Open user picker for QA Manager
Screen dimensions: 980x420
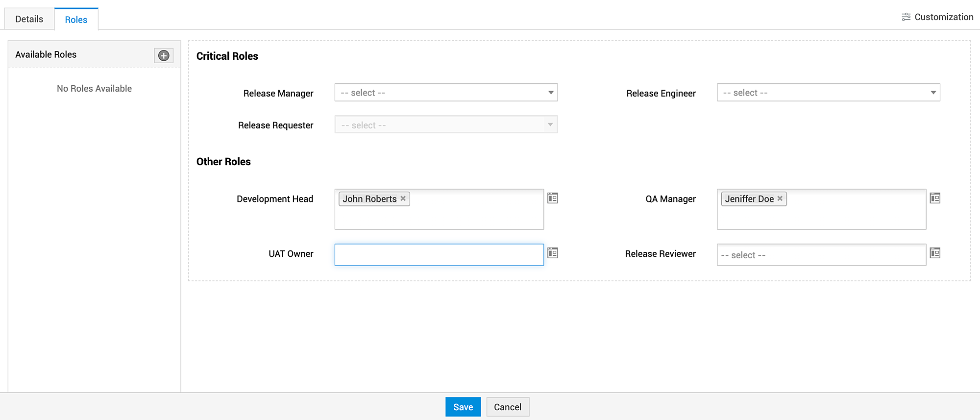(x=935, y=198)
